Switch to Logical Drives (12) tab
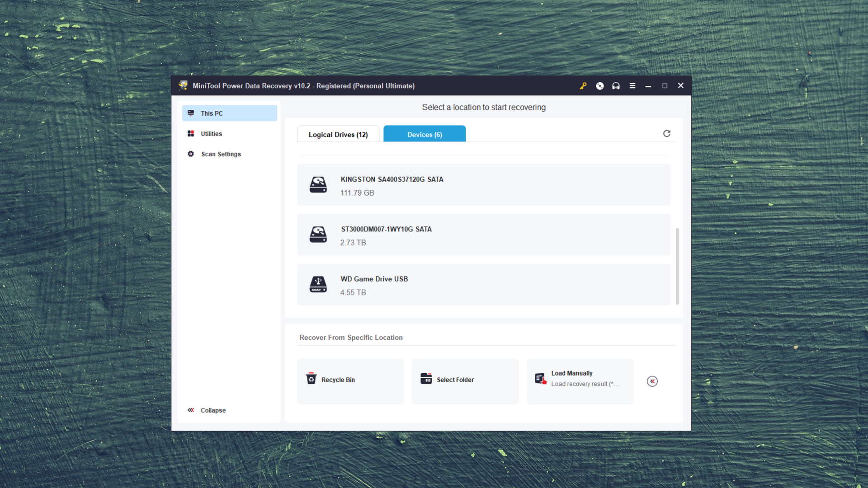Screen dimensions: 868x488 pos(338,134)
